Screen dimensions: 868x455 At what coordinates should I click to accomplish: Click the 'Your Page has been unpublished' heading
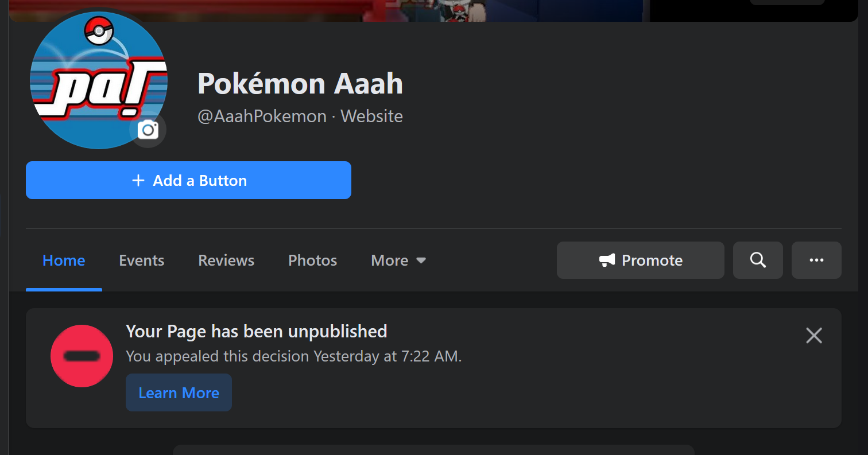(257, 331)
